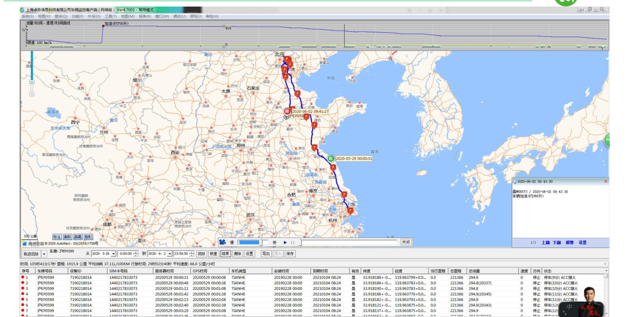Click the video camera icon on playback bar
644x317 pixels.
222,242
